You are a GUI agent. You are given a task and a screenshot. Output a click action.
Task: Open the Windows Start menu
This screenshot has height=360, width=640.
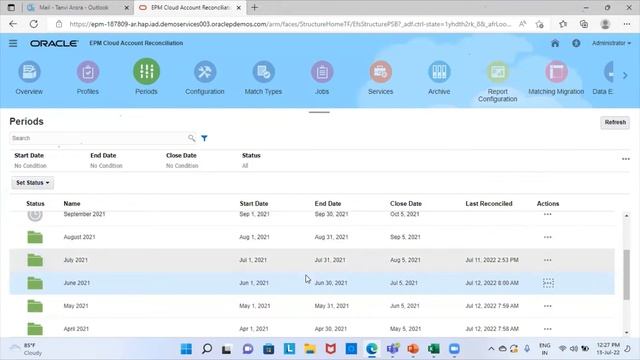click(186, 349)
